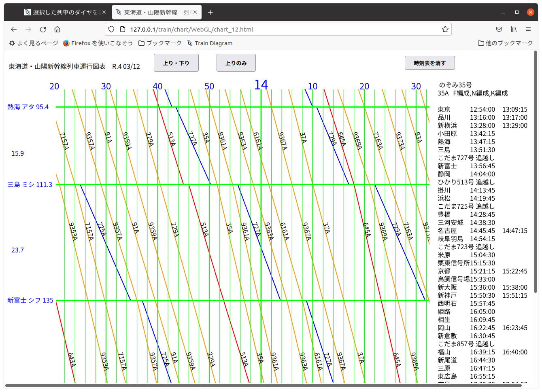Screen dimensions: 542x392
Task: Click the 三島 ミシ 111.3 station label
Action: pos(30,184)
